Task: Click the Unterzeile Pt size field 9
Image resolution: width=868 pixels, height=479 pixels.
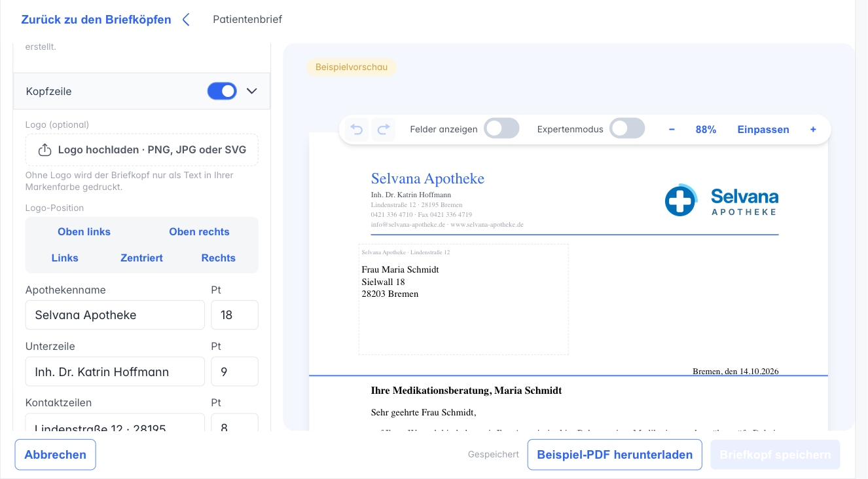Action: point(234,372)
